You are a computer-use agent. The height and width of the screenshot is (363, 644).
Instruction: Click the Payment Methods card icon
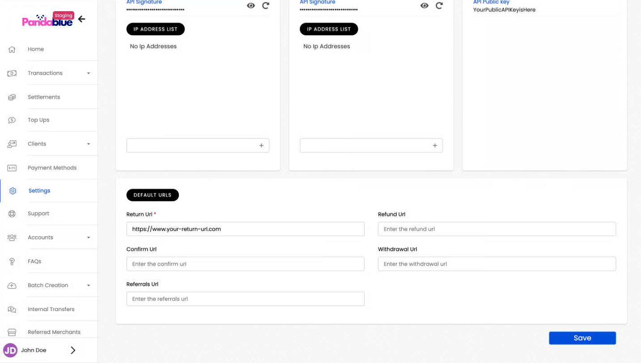tap(12, 168)
